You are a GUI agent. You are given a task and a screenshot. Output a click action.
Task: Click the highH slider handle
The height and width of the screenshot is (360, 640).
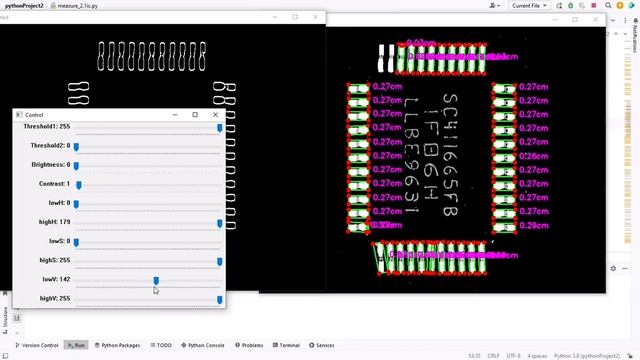[220, 223]
